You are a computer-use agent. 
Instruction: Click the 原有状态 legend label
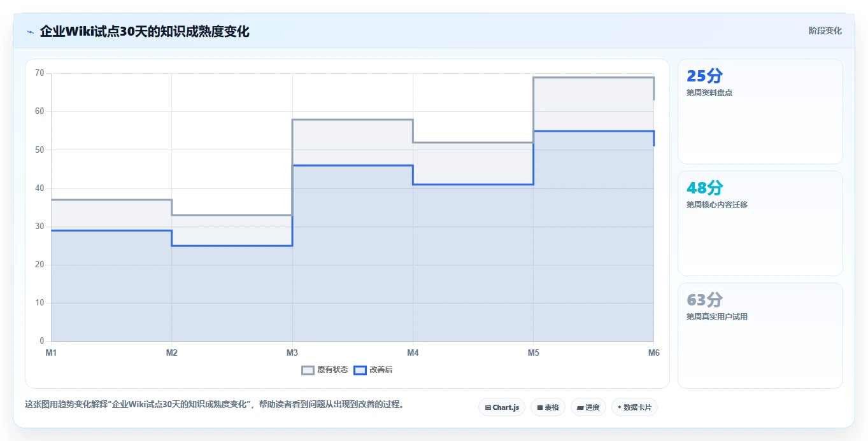[332, 370]
